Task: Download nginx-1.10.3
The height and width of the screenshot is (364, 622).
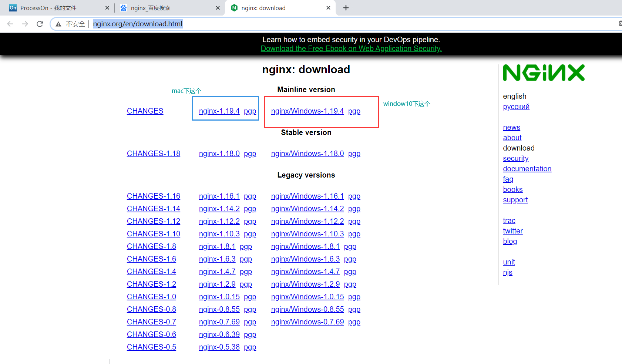Action: click(219, 234)
